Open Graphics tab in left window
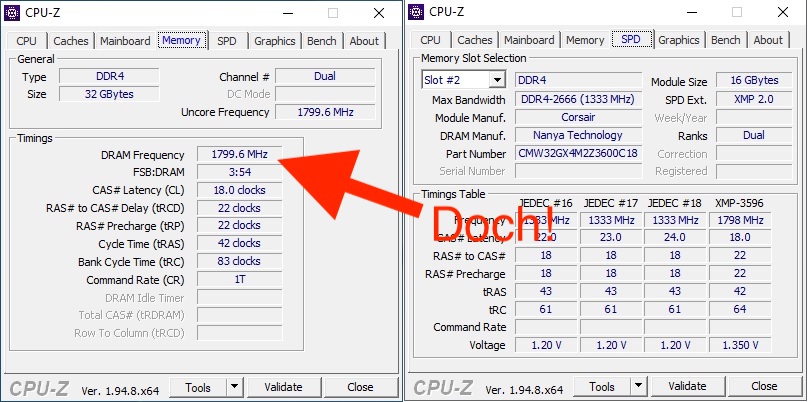808x402 pixels. point(275,41)
